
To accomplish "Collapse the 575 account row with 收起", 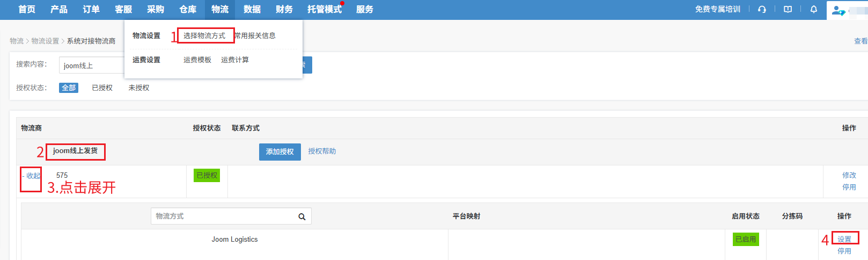I will click(x=32, y=176).
